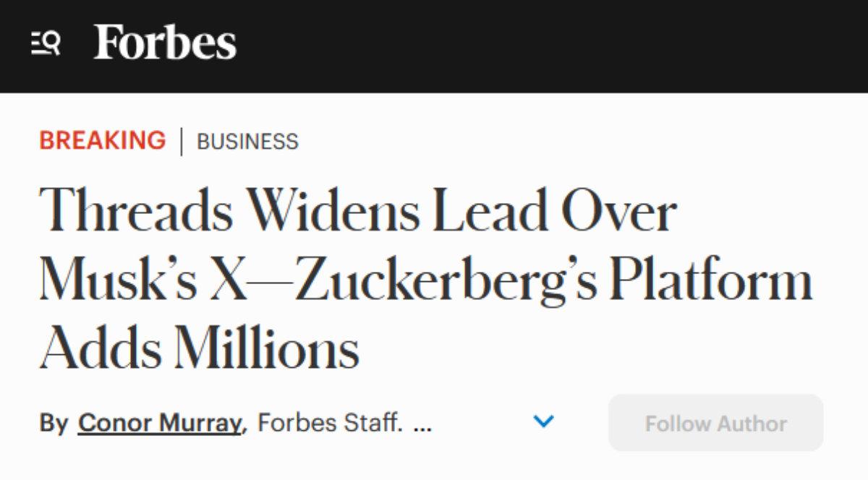Click "Zuckerberg's Platform" in the headline
The image size is (868, 480).
pos(553,280)
